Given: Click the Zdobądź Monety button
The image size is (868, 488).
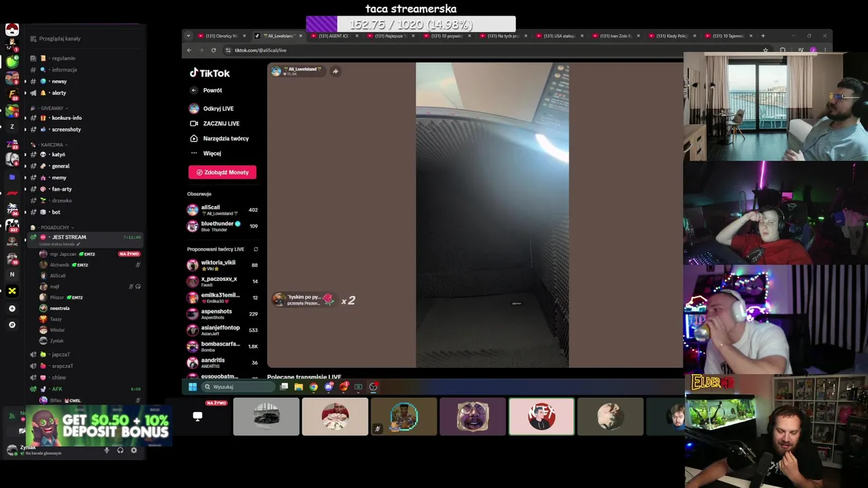Looking at the screenshot, I should click(222, 172).
